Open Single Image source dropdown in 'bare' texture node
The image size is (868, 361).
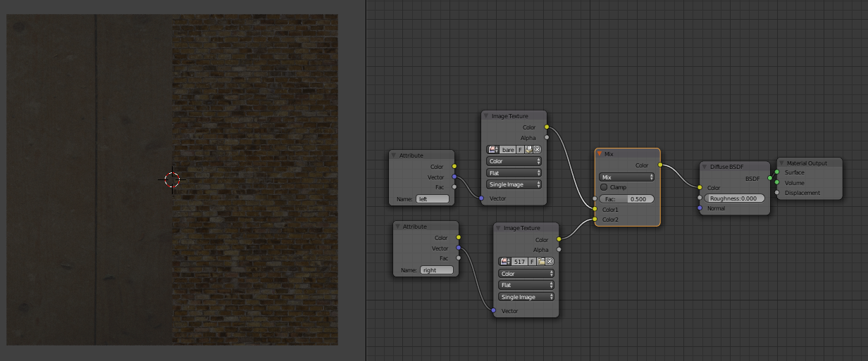[x=514, y=185]
